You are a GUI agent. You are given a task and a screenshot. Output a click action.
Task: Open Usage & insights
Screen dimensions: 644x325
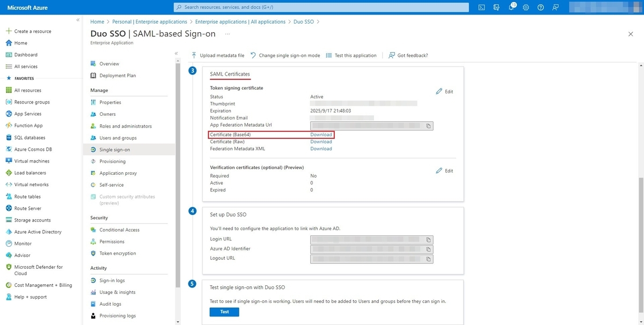coord(118,292)
